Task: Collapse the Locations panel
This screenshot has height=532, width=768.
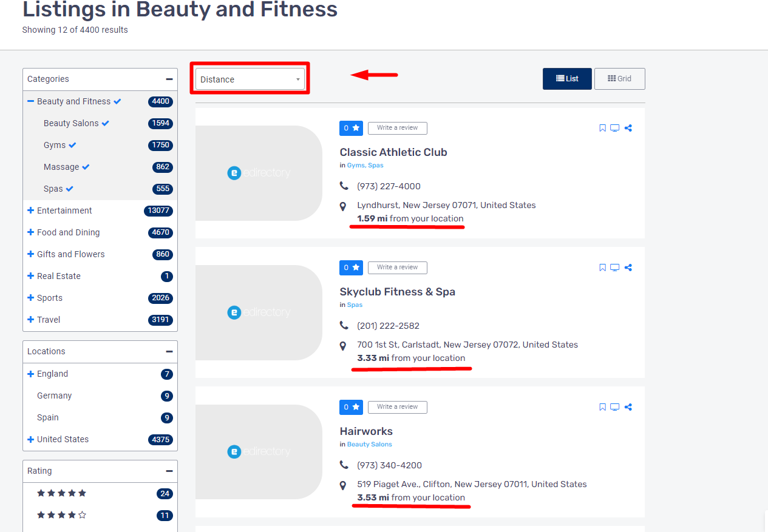Action: [169, 351]
